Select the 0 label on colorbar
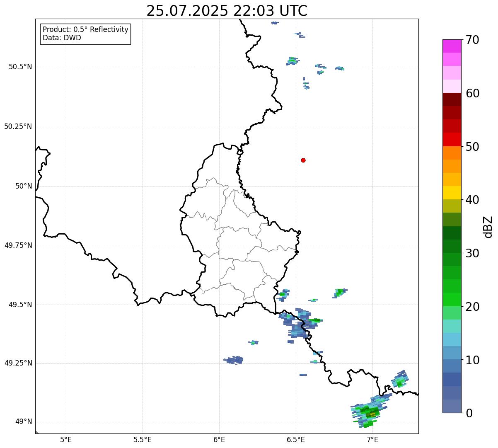Image resolution: width=498 pixels, height=448 pixels. 469,413
